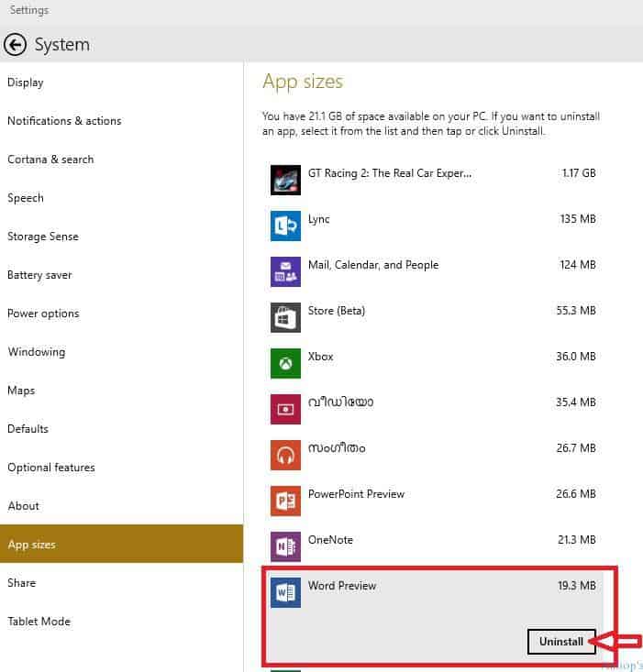Go to Storage Sense settings
Screen dimensions: 643x672
[121, 237]
